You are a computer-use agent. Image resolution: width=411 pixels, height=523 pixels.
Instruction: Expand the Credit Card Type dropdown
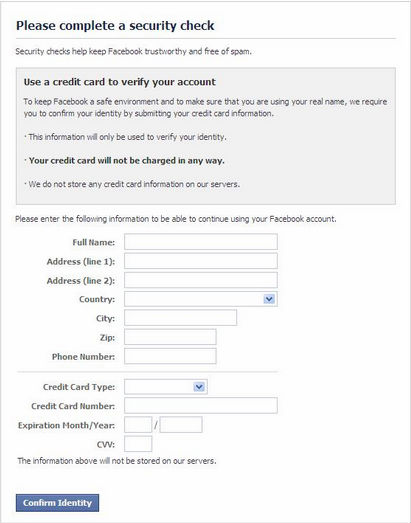165,387
